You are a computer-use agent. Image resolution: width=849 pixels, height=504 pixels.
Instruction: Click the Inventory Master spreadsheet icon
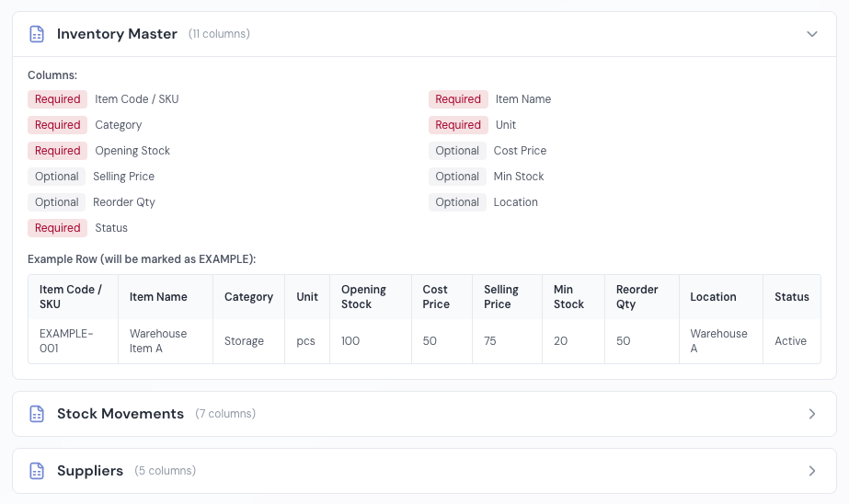coord(37,34)
